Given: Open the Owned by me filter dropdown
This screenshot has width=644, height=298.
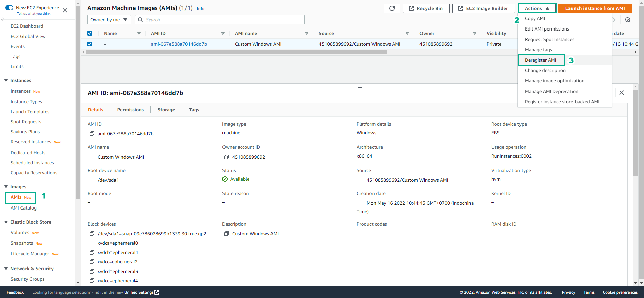Looking at the screenshot, I should [109, 20].
